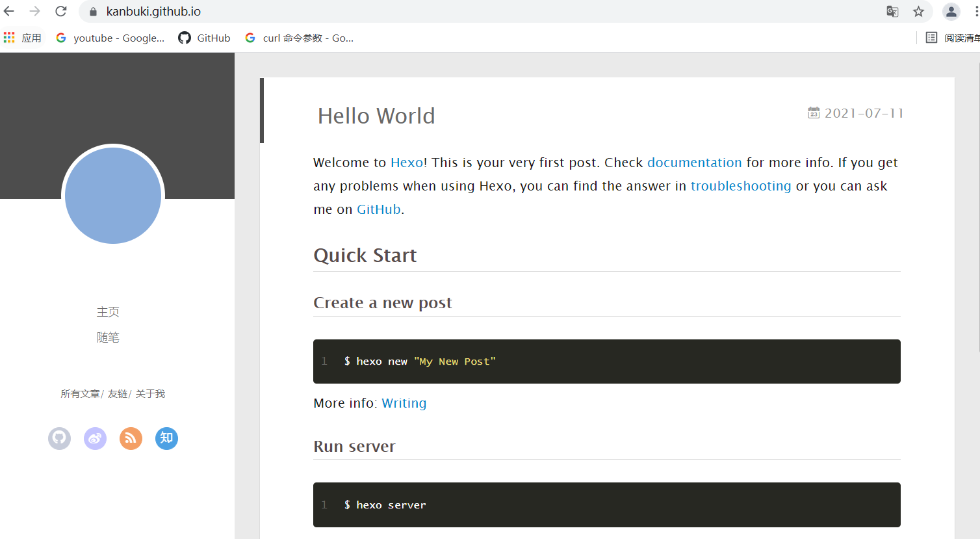
Task: Click the hexo new "My New Post" code line
Action: coord(420,362)
